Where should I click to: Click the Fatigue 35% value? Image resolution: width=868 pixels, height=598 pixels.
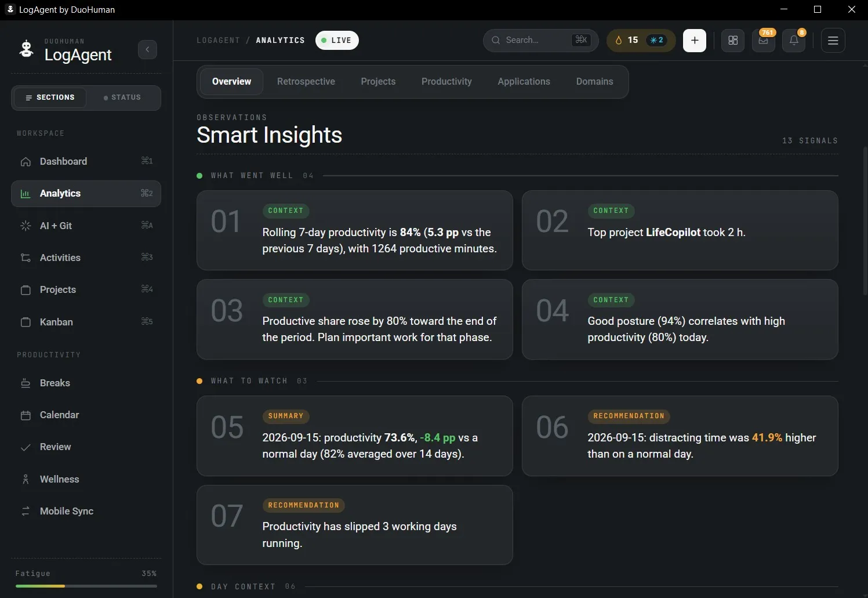[x=149, y=574]
